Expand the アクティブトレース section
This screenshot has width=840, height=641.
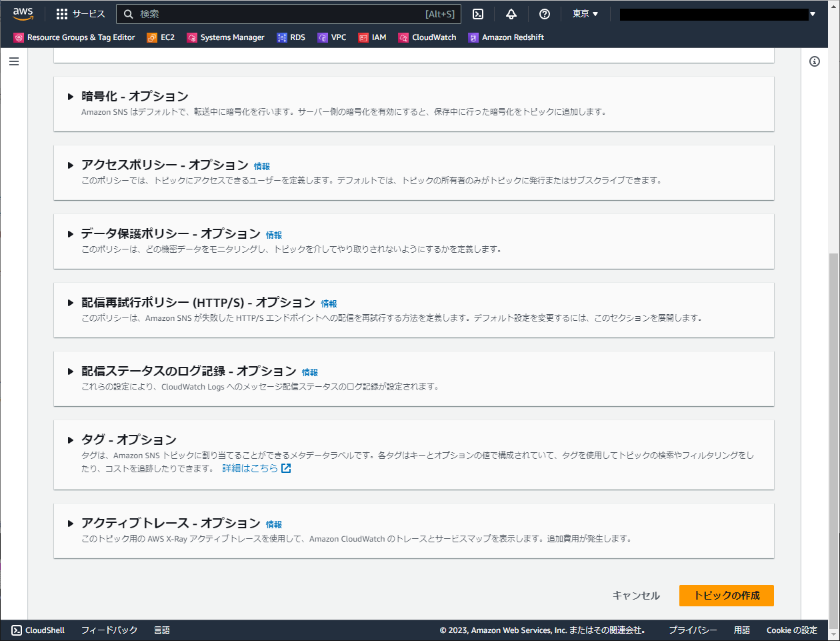click(71, 524)
